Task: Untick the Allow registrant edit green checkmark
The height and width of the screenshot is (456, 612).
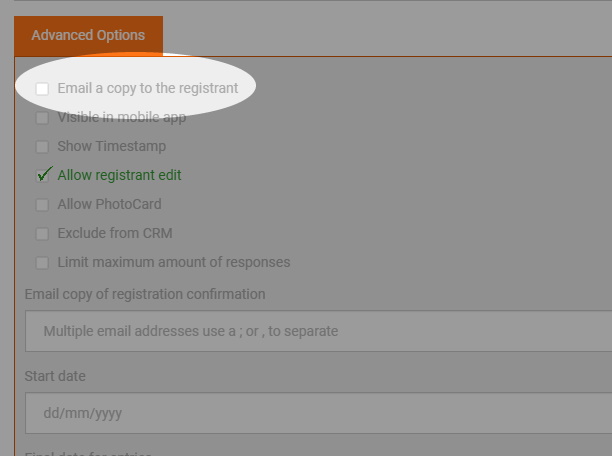Action: tap(44, 175)
